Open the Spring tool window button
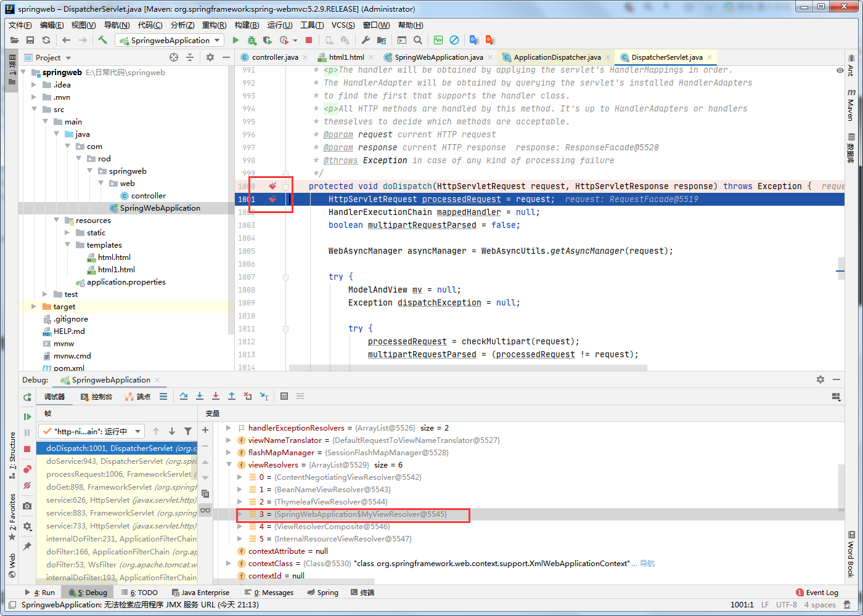This screenshot has height=616, width=863. point(322,593)
